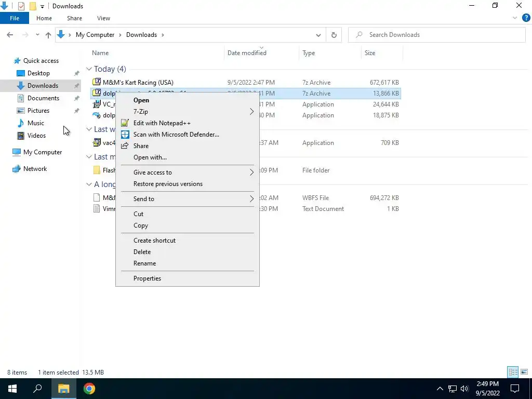Click the selected dolphin 7z archive icon
532x399 pixels.
pos(97,92)
